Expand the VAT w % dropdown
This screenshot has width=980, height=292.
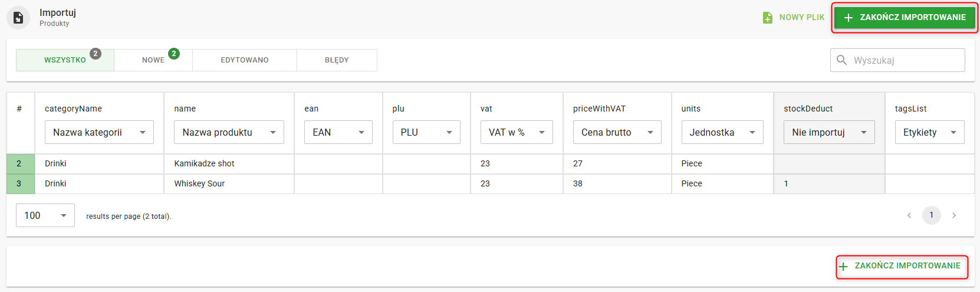[x=517, y=132]
